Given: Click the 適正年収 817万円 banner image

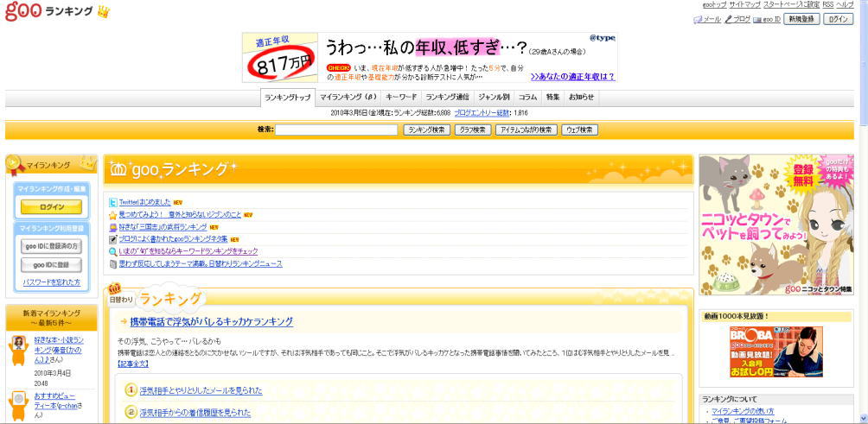Looking at the screenshot, I should pyautogui.click(x=280, y=58).
